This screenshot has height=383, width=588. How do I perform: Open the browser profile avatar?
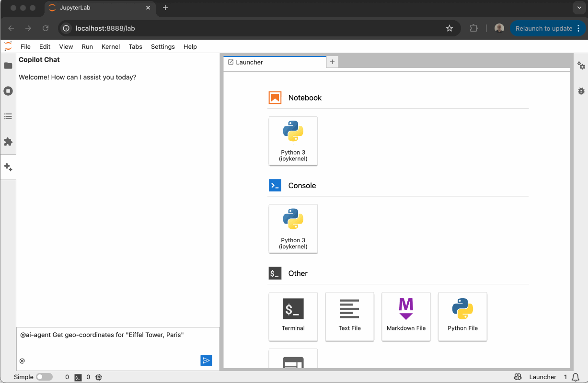point(499,28)
